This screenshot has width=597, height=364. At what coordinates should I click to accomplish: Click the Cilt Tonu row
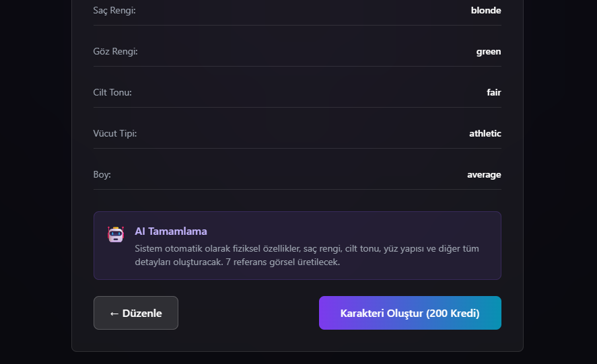(297, 93)
